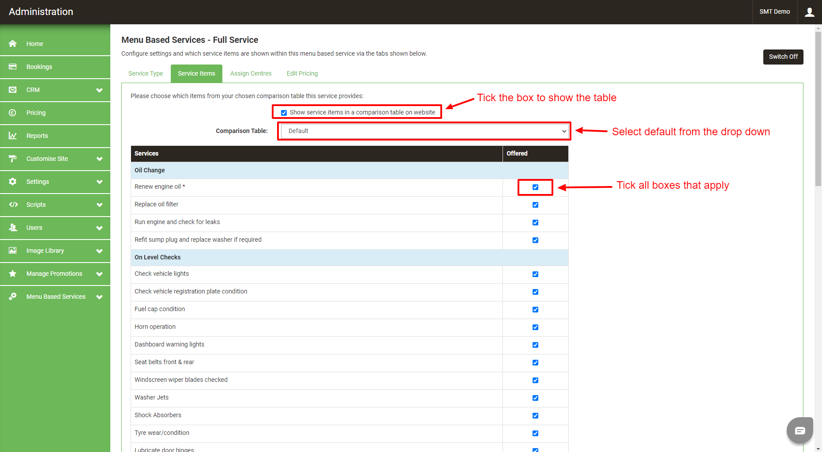Click the user profile icon
Screen dimensions: 822x452
[809, 12]
